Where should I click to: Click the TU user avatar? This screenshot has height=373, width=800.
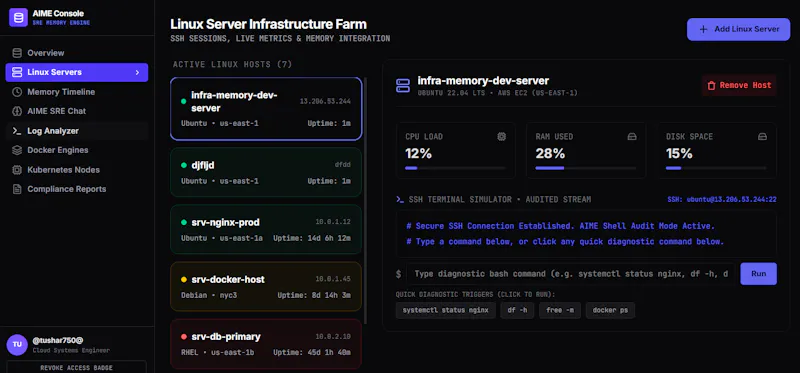pos(17,345)
